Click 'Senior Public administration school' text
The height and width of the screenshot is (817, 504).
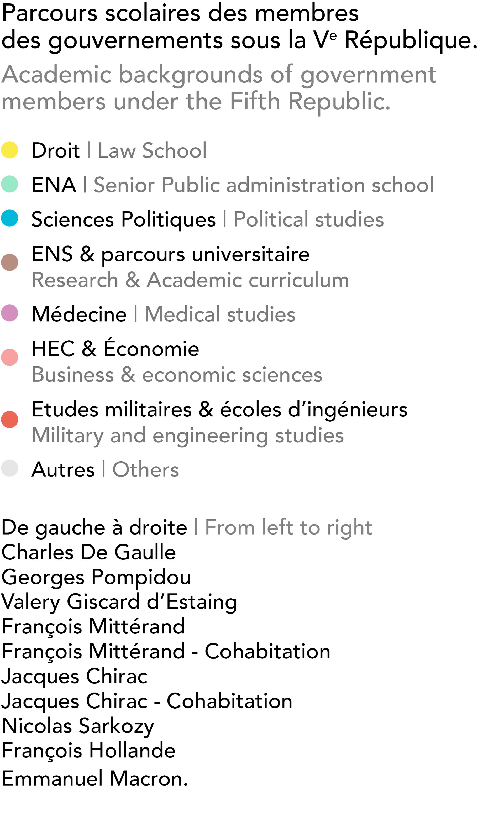pos(263,185)
